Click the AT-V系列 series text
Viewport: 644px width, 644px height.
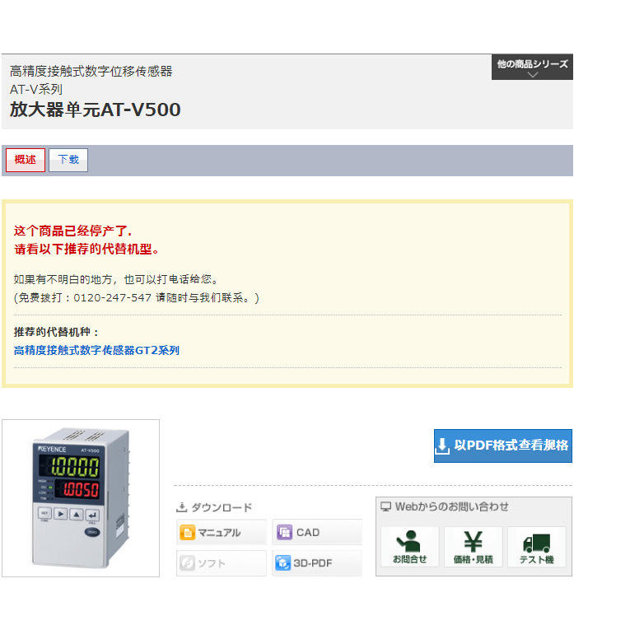point(36,89)
